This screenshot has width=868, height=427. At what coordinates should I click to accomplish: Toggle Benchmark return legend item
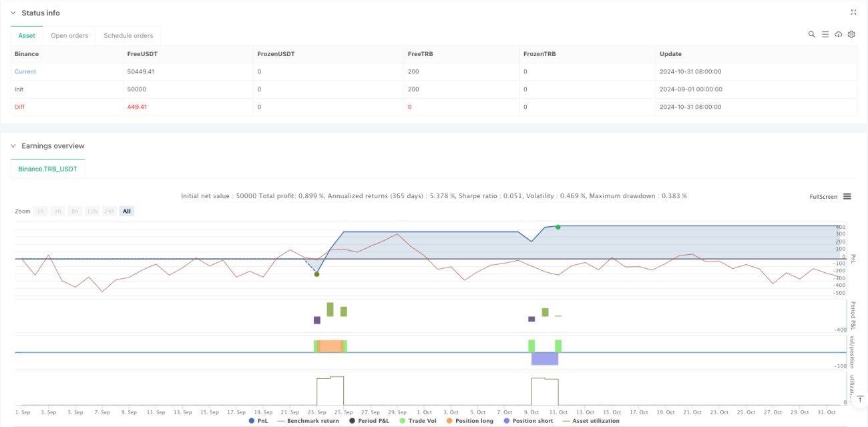click(x=308, y=421)
